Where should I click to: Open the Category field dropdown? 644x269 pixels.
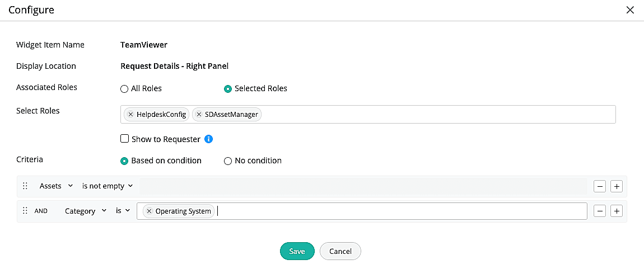point(86,211)
